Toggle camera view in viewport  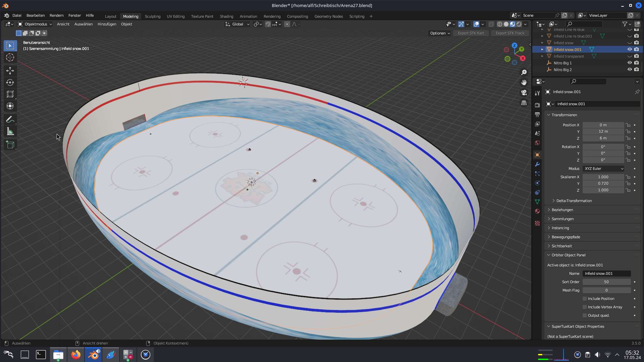click(524, 93)
